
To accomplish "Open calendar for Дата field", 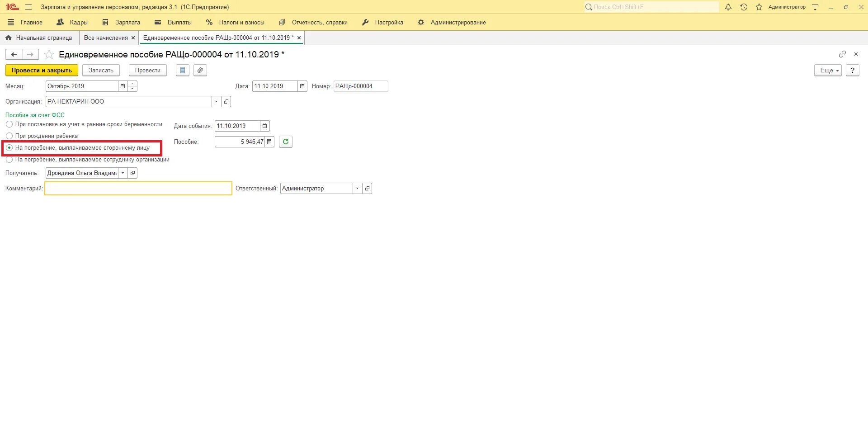I will 302,86.
